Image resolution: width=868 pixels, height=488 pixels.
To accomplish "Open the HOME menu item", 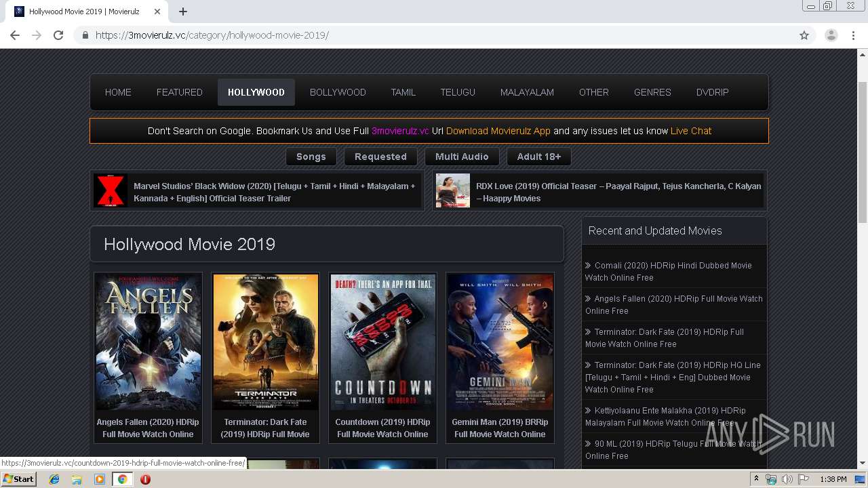I will click(118, 92).
